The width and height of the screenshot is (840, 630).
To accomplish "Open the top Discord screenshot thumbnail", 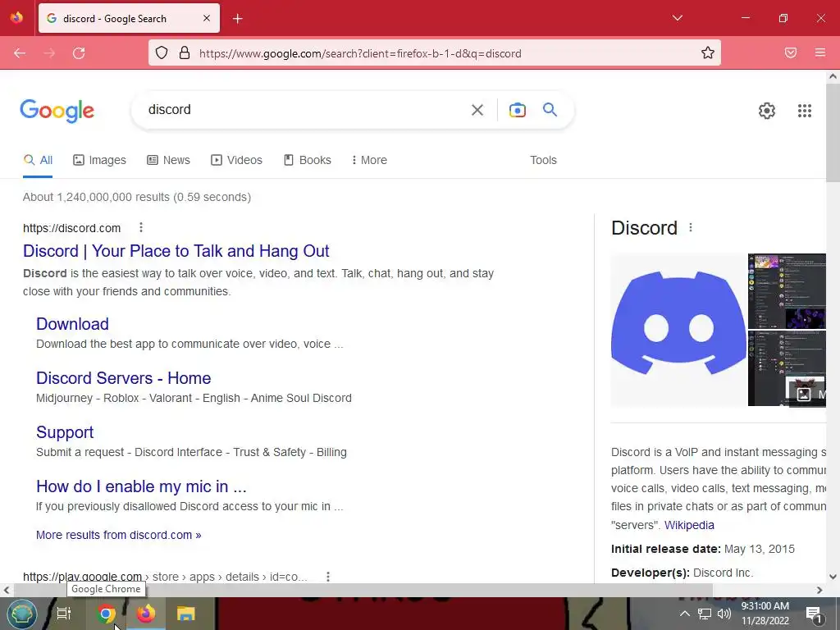I will (x=787, y=291).
